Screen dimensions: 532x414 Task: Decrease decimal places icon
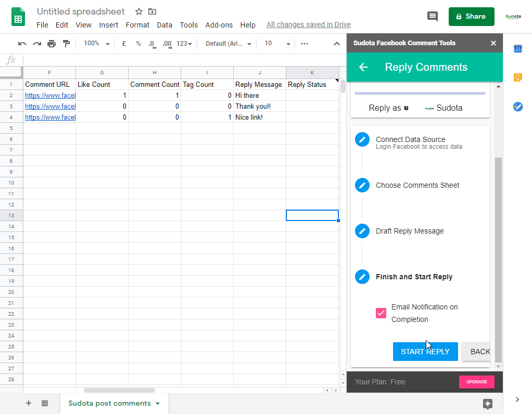coord(153,44)
